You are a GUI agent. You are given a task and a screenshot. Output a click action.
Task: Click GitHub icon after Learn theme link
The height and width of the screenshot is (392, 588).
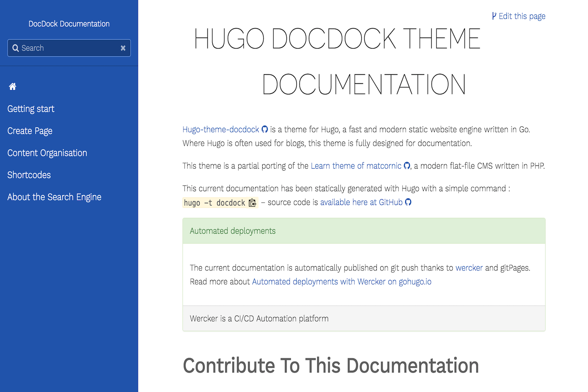coord(407,166)
